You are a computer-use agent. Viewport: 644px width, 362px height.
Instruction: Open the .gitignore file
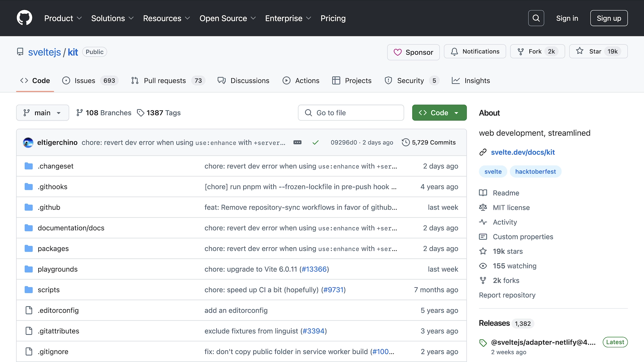[53, 351]
